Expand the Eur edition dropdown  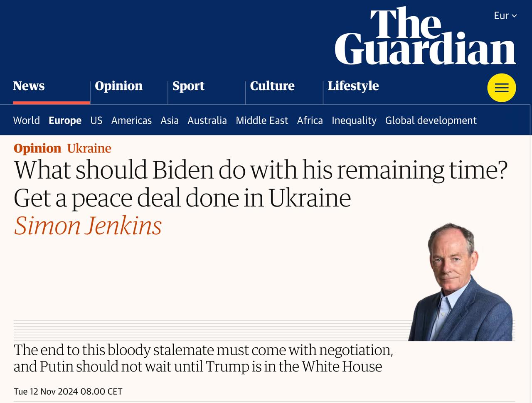(505, 16)
